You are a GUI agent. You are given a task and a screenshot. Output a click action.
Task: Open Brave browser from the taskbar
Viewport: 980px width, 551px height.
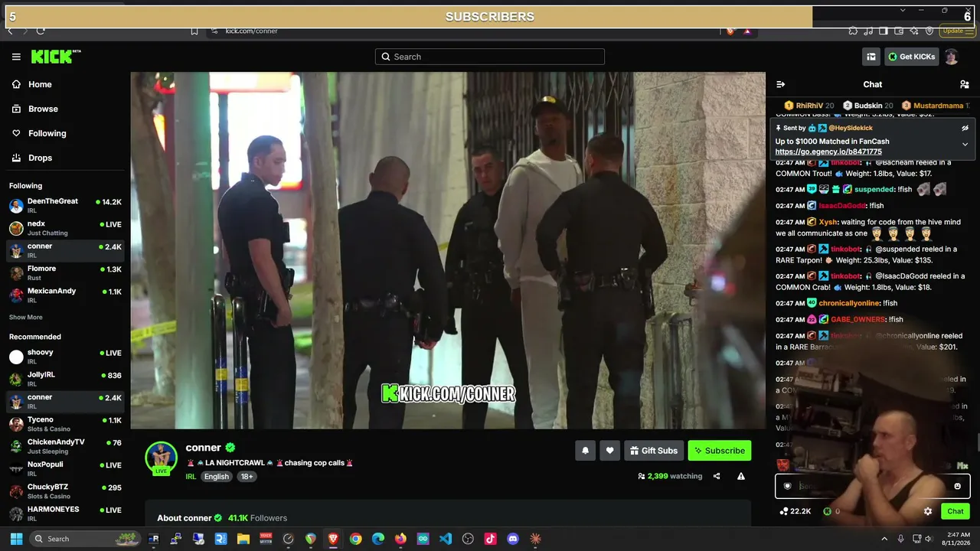point(333,539)
